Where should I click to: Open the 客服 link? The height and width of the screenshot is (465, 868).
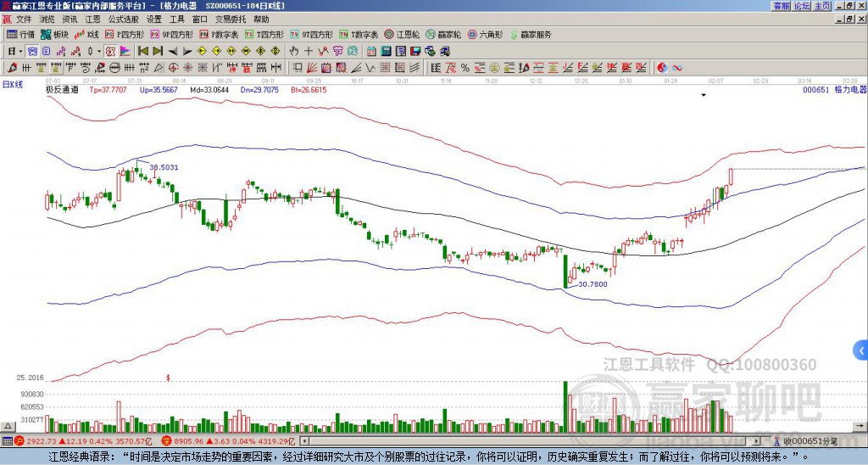click(x=781, y=6)
